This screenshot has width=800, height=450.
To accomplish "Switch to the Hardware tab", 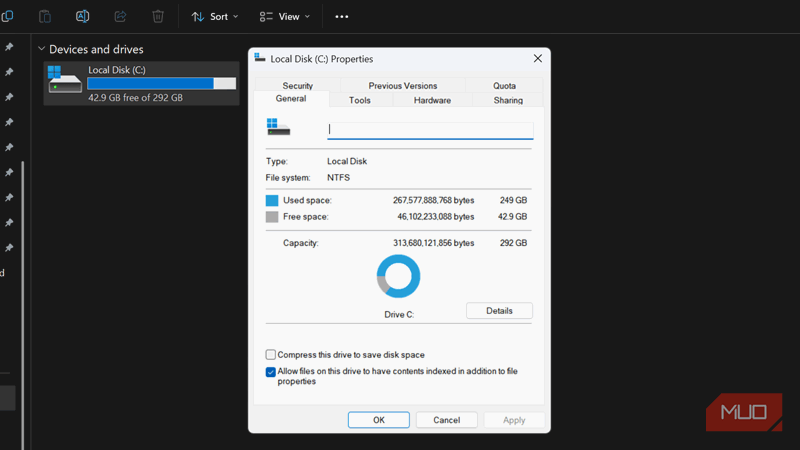I will [432, 100].
